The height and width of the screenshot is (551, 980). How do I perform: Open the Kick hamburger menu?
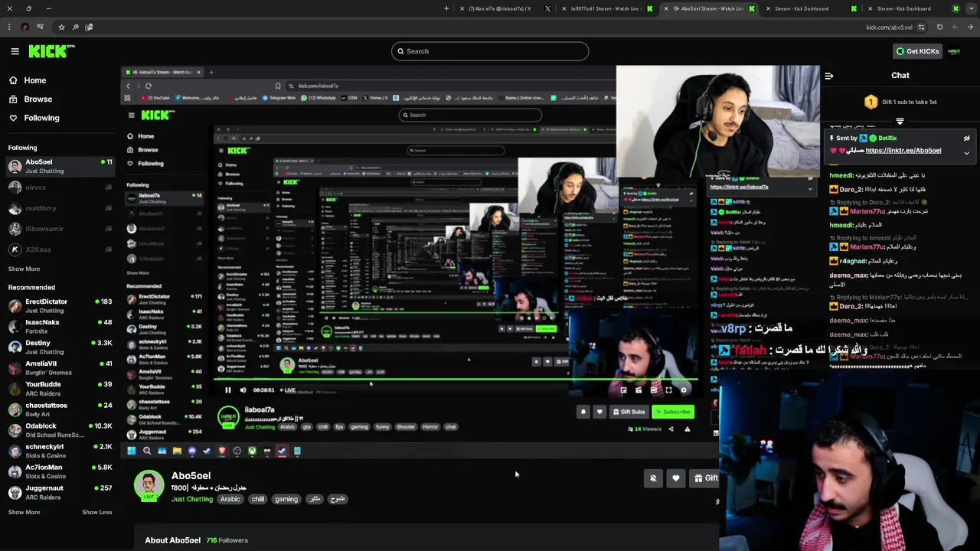point(15,51)
